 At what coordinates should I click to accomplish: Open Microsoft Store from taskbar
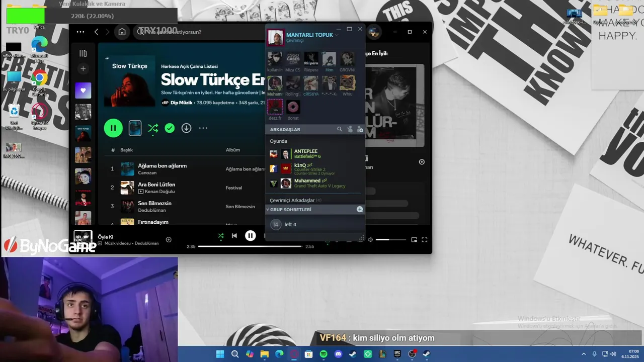click(x=308, y=354)
